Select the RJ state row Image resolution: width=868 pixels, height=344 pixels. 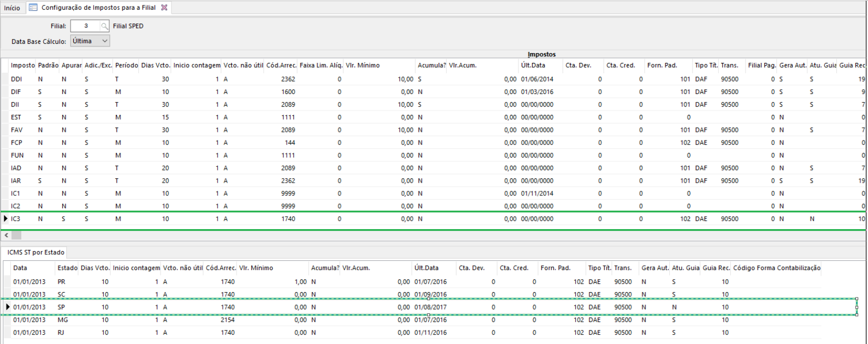point(61,333)
